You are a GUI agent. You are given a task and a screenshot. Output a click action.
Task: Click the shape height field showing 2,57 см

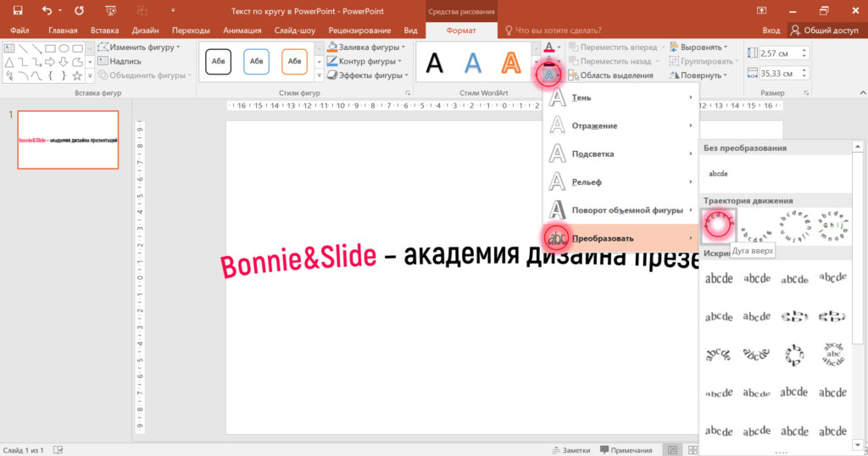point(776,53)
